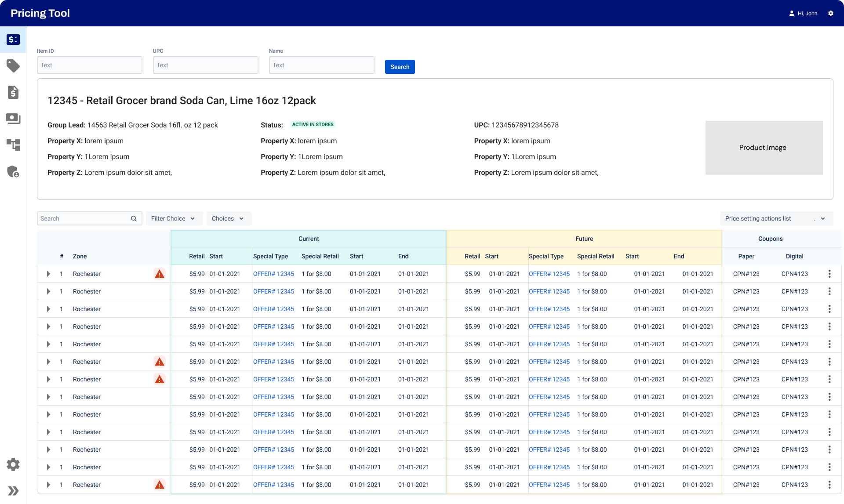Click the UPC 12345678912345678 value
Screen dimensions: 844x504
point(525,125)
